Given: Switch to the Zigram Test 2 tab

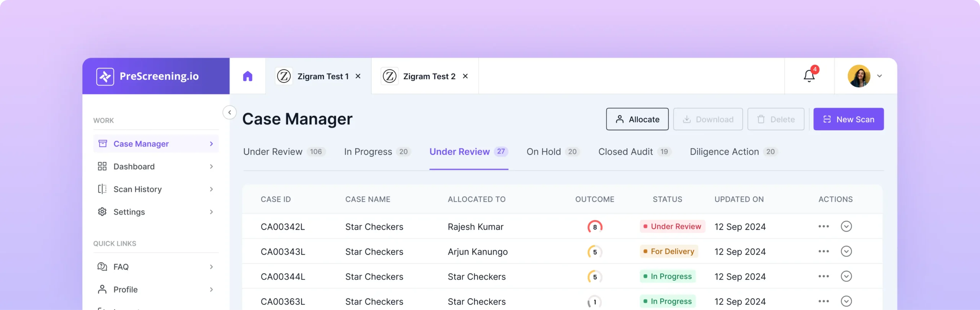Looking at the screenshot, I should tap(425, 76).
